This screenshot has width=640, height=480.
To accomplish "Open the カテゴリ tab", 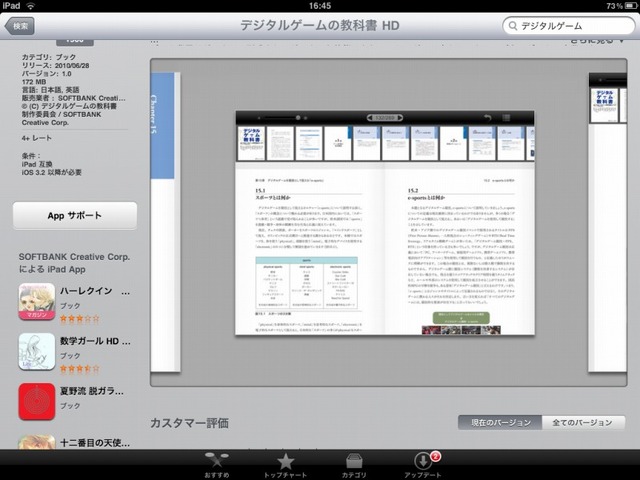I will tap(354, 465).
